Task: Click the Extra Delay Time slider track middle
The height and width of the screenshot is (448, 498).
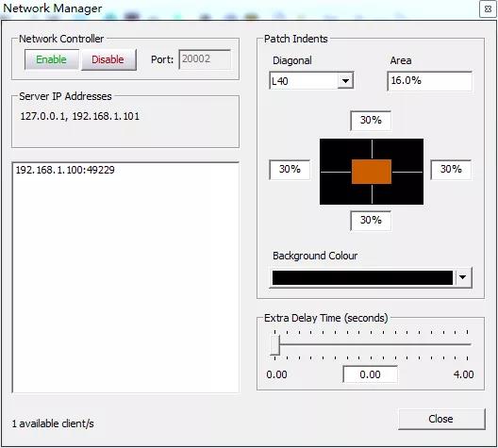Action: click(371, 344)
